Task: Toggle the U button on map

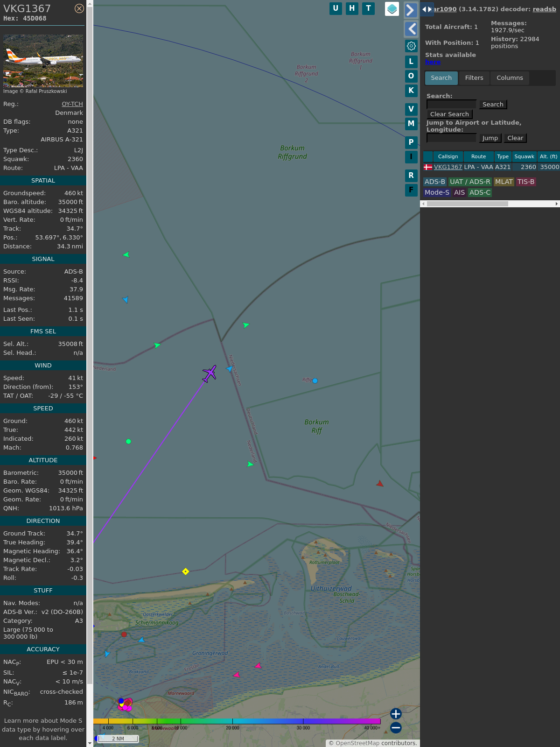Action: [336, 8]
